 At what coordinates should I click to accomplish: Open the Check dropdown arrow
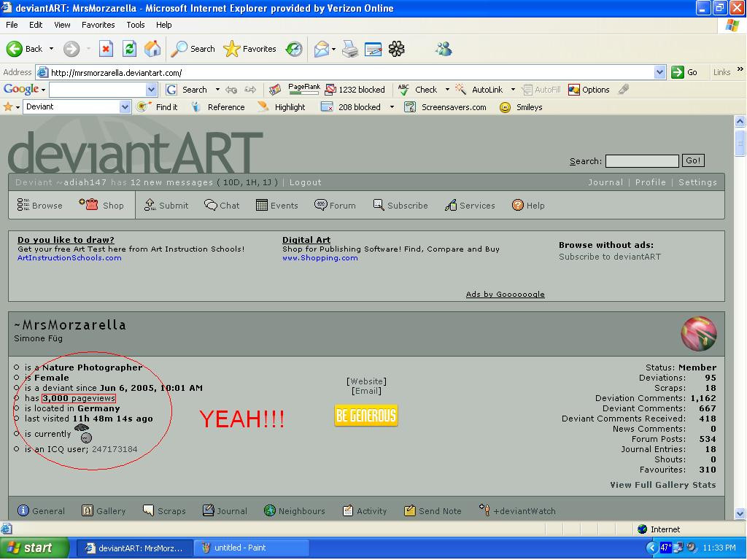pyautogui.click(x=447, y=90)
